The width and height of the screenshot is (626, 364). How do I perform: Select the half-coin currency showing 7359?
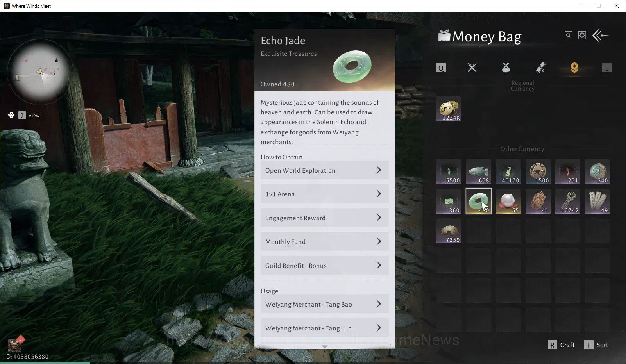449,231
